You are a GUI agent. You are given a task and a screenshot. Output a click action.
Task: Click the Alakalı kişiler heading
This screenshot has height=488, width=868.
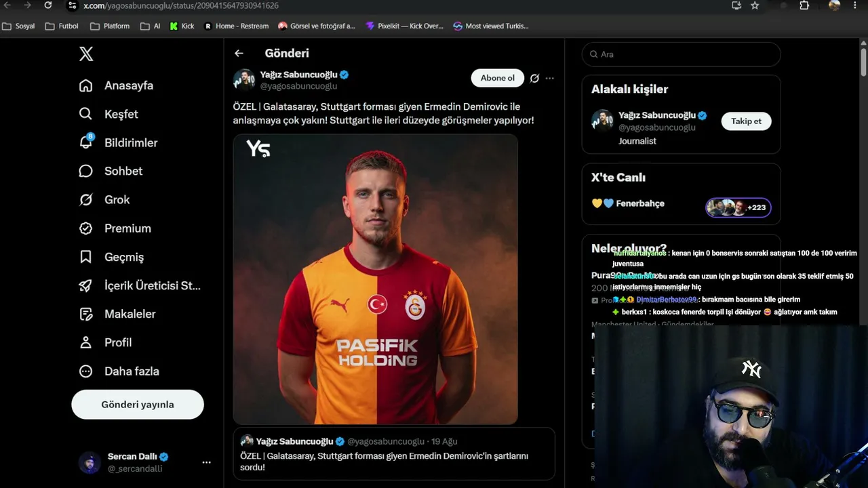pos(629,89)
